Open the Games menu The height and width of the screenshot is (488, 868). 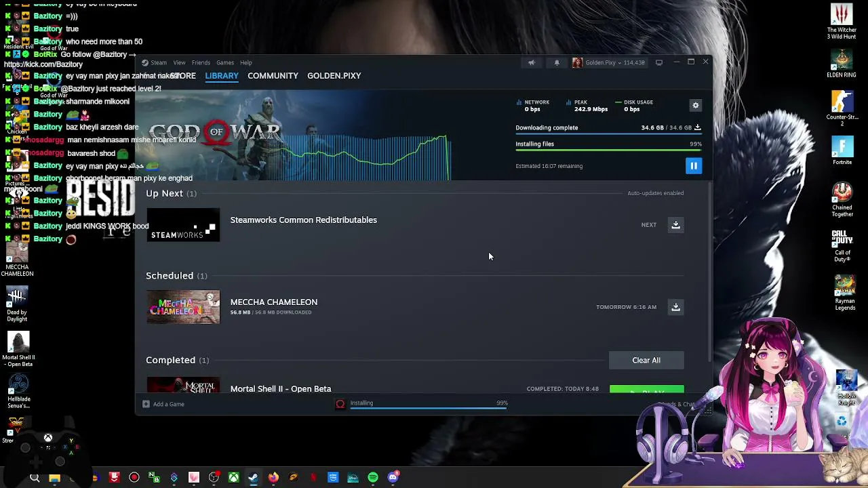(x=225, y=62)
